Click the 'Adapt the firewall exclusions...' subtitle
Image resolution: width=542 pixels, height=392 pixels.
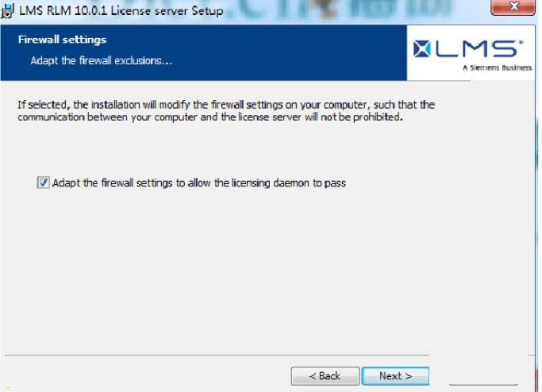click(x=101, y=61)
